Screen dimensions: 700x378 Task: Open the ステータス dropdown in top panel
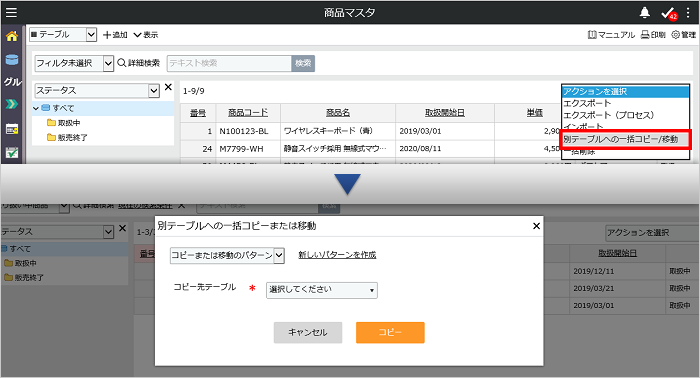pyautogui.click(x=97, y=91)
